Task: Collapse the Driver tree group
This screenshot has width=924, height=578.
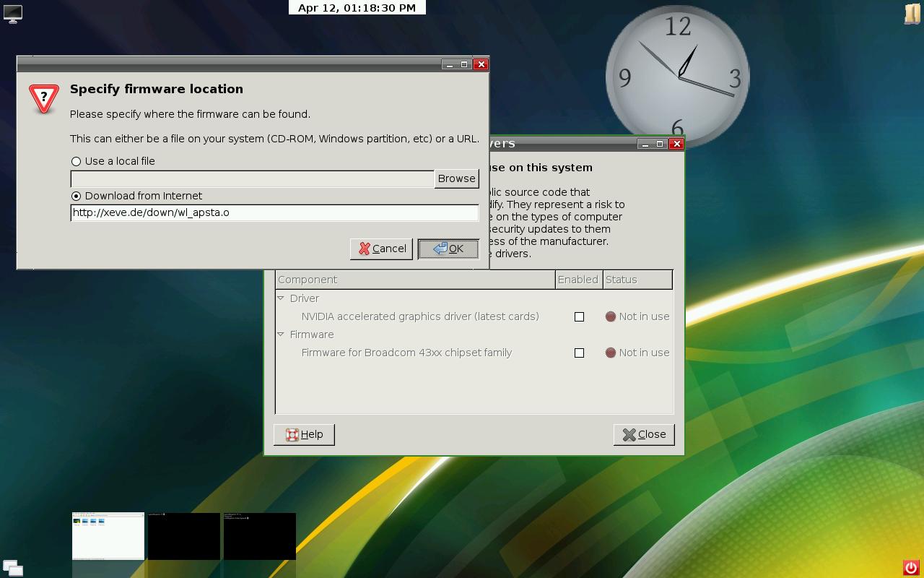Action: pos(281,298)
